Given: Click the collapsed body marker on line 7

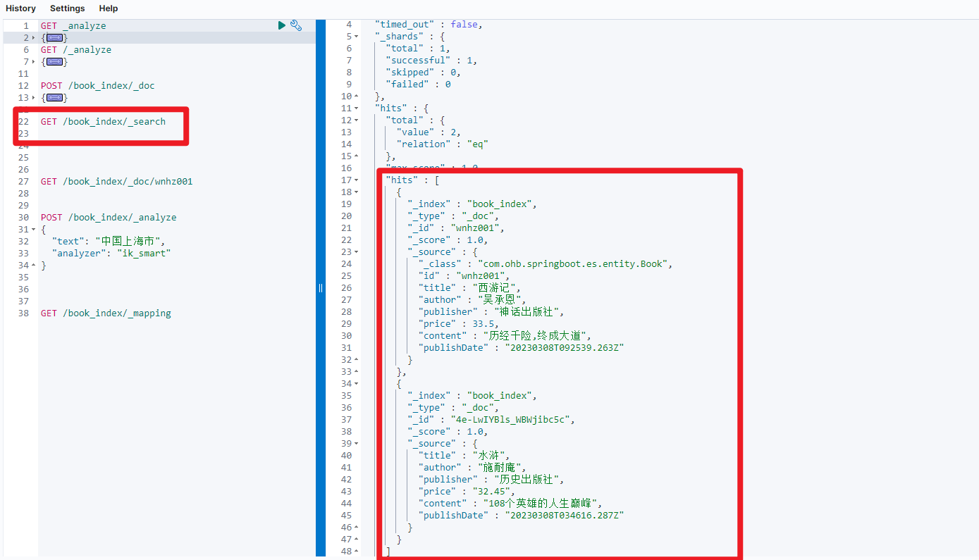Looking at the screenshot, I should pos(54,61).
